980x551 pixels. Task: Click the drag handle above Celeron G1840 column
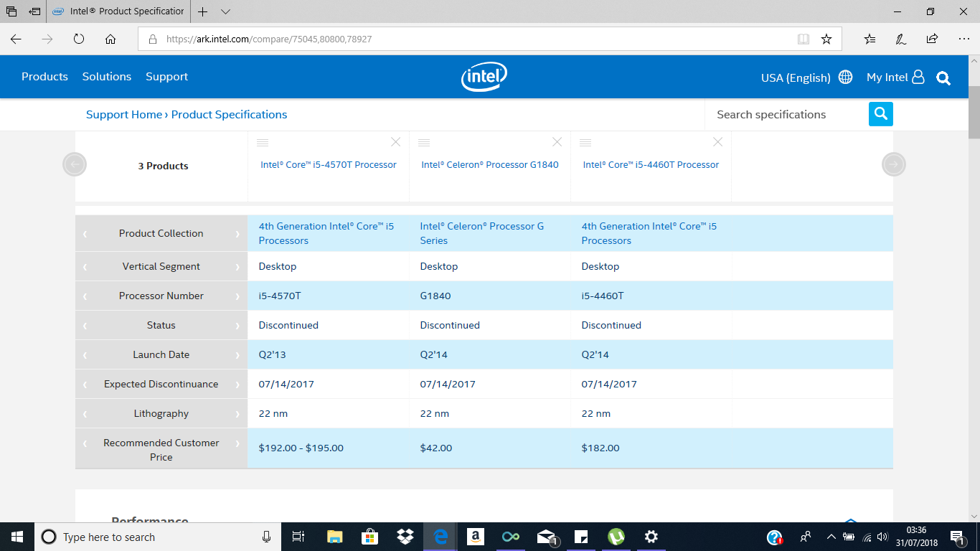pyautogui.click(x=424, y=143)
